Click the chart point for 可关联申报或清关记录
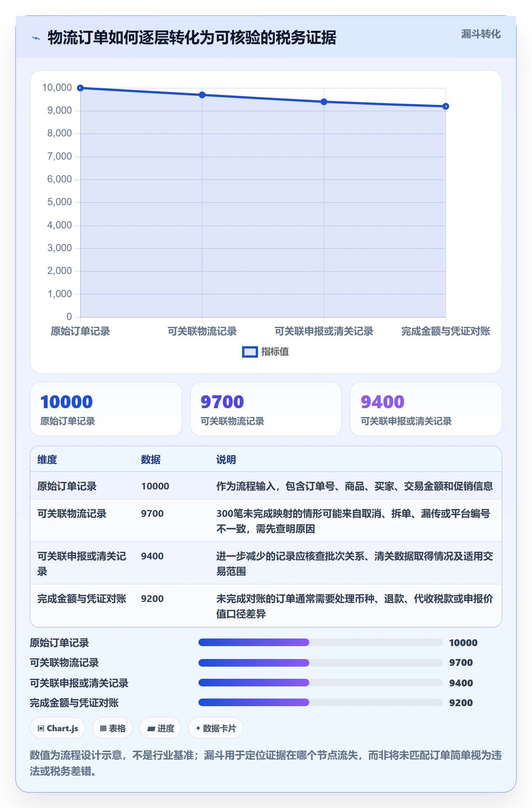The width and height of the screenshot is (532, 808). [x=324, y=102]
